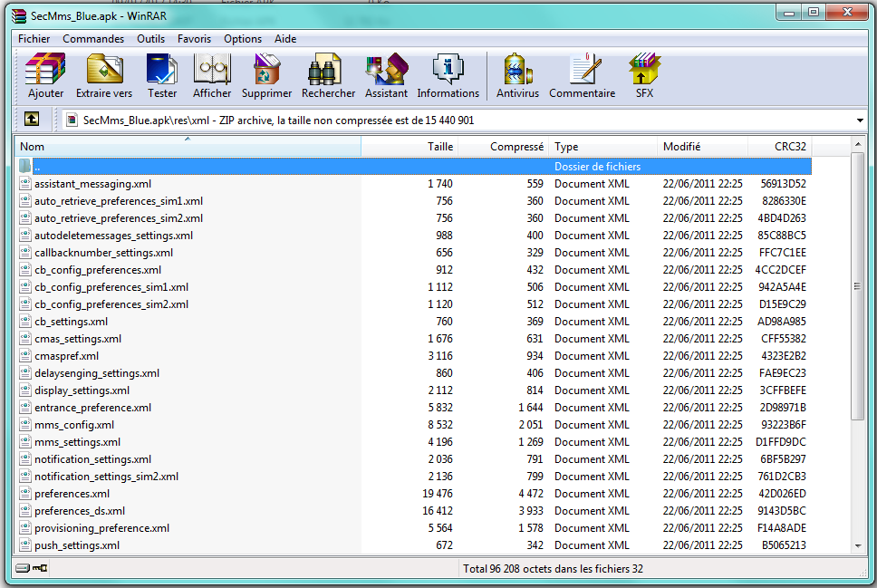877x588 pixels.
Task: Open the Options menu
Action: (243, 39)
